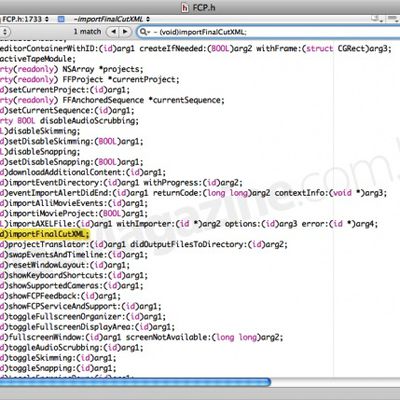Click the horizontal scrollbar thumb at bottom
400x400 pixels.
point(135,382)
